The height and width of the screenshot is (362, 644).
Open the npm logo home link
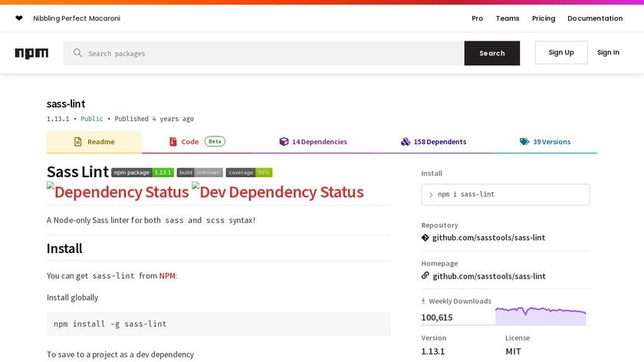[31, 54]
